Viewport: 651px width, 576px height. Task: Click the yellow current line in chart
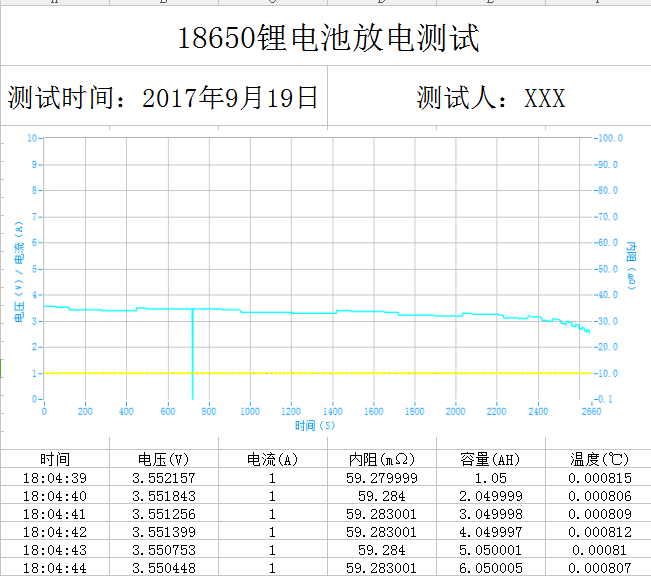(318, 373)
